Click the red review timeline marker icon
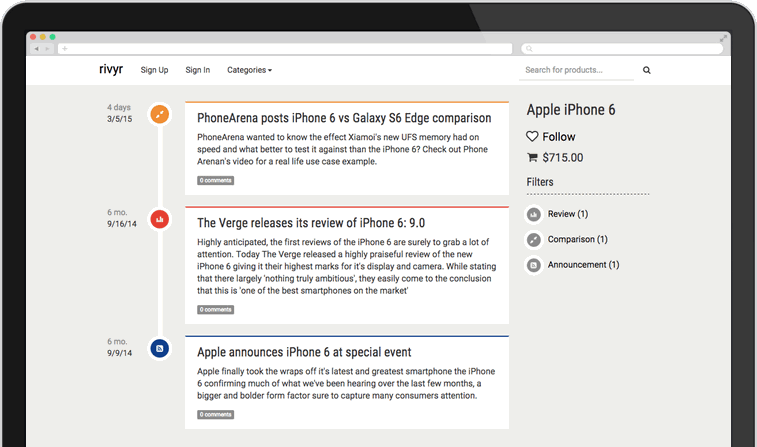Viewport: 757px width, 447px height. (159, 219)
